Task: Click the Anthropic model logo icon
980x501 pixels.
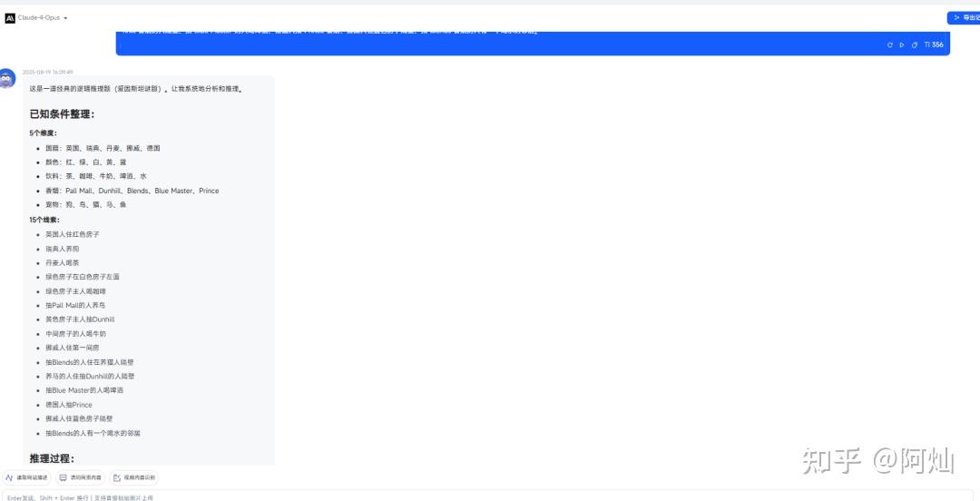Action: tap(10, 18)
